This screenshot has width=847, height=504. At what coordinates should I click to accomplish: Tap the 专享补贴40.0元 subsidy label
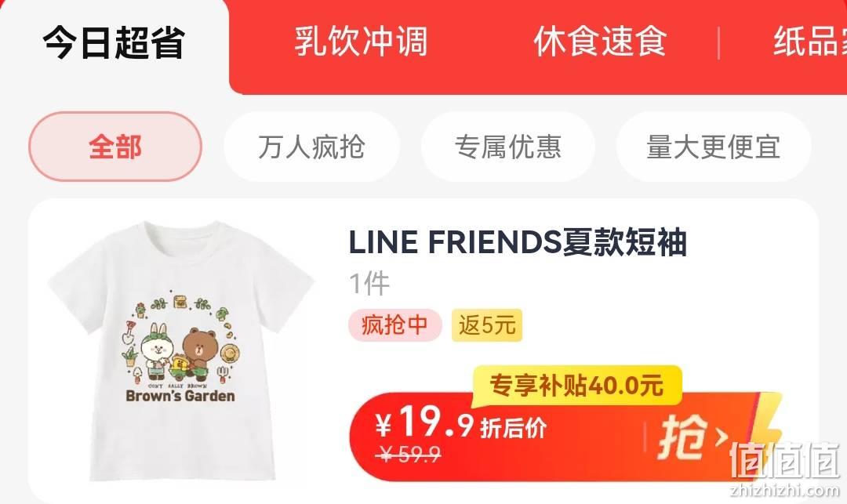point(576,386)
